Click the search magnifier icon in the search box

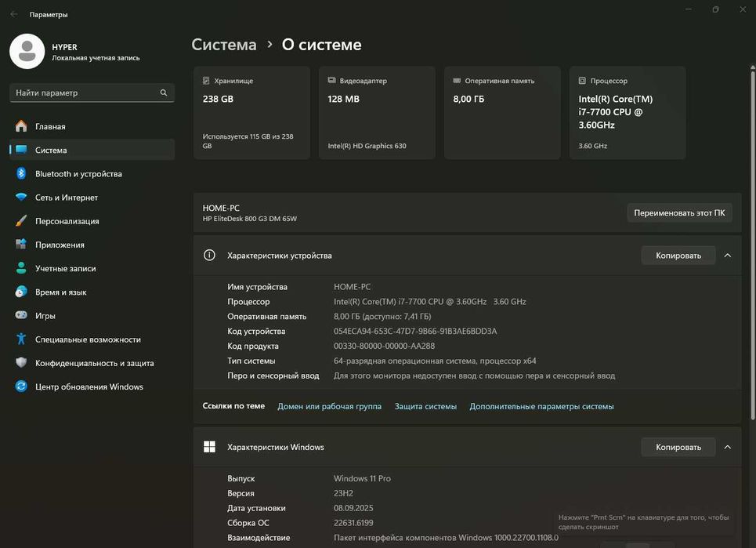(164, 93)
